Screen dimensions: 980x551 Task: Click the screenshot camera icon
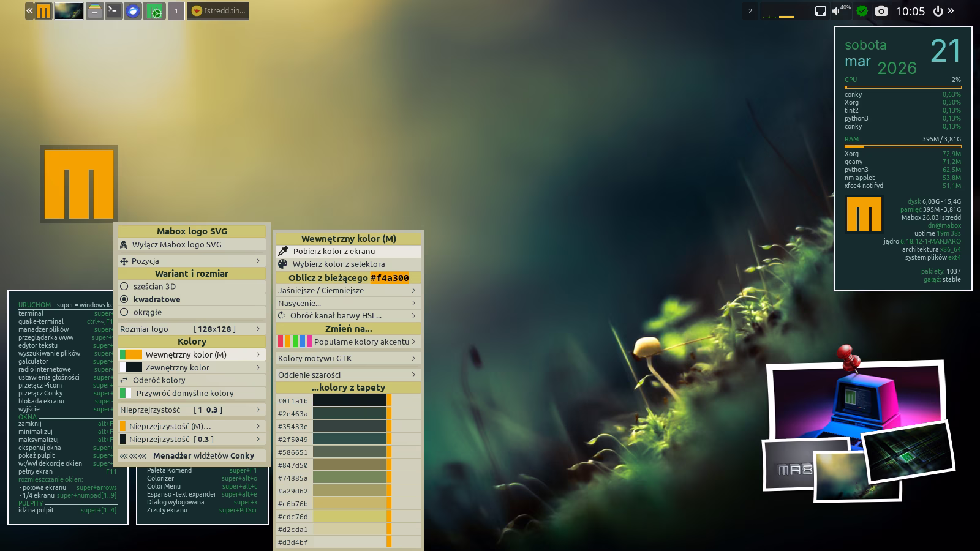click(881, 11)
